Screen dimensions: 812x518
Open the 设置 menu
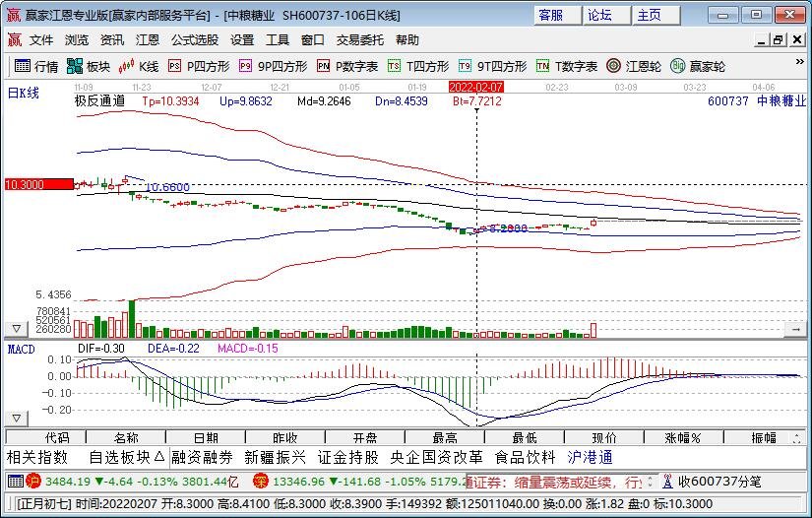pyautogui.click(x=242, y=40)
